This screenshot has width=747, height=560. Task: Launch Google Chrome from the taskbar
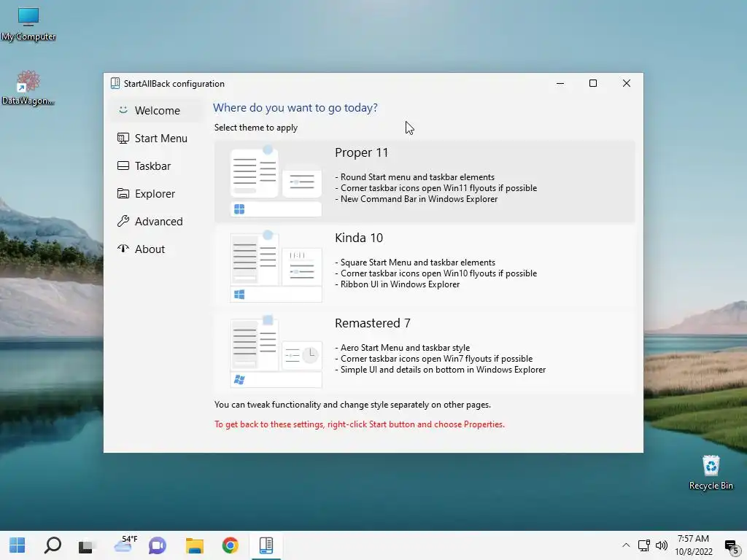click(x=230, y=545)
